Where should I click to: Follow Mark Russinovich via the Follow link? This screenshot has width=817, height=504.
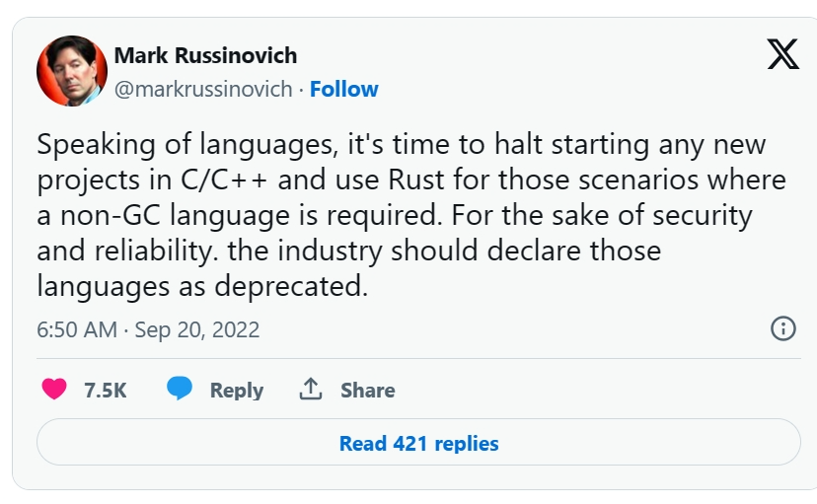[344, 89]
